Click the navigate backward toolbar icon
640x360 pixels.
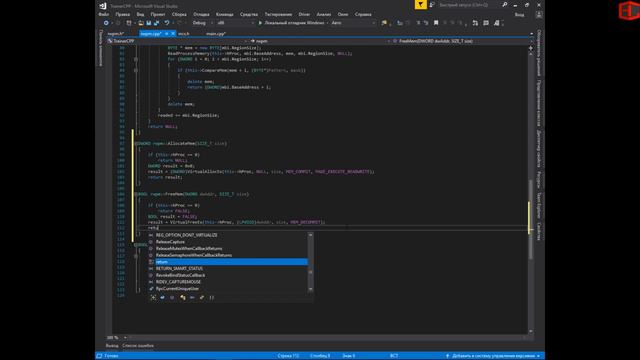[x=106, y=23]
